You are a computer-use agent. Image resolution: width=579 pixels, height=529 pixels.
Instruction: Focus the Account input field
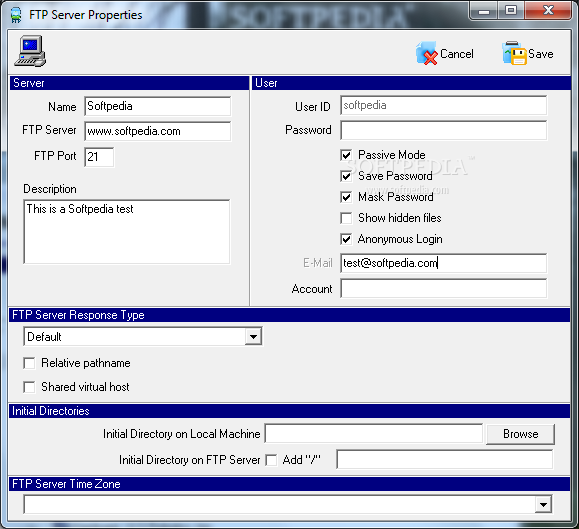(x=443, y=289)
